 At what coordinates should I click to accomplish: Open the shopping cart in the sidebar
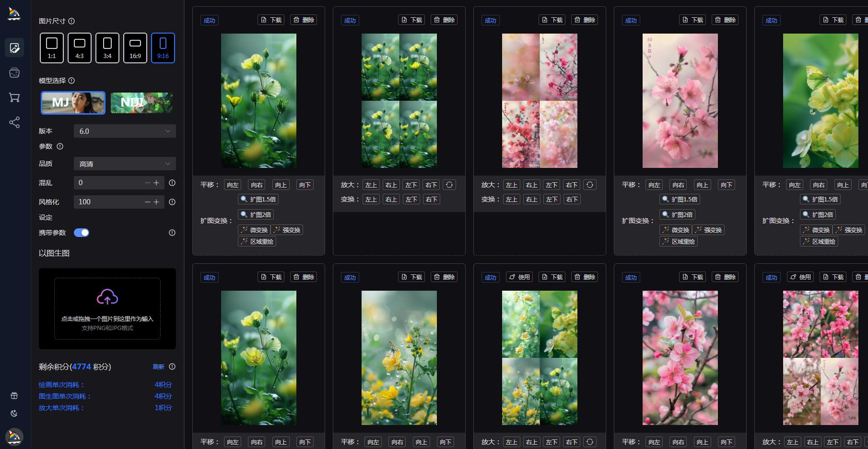14,97
